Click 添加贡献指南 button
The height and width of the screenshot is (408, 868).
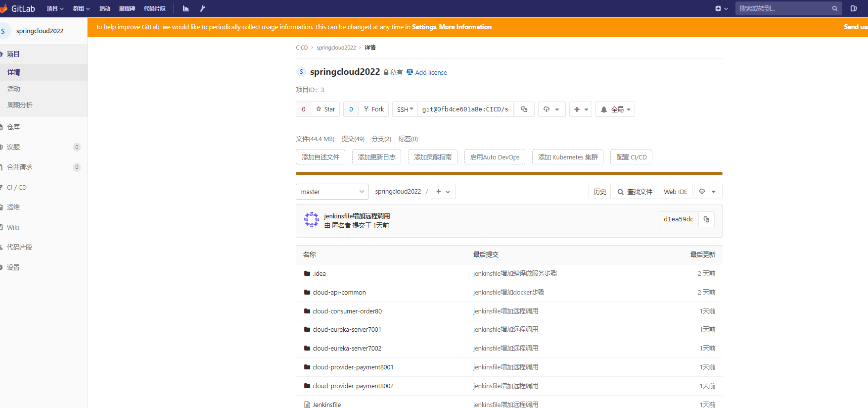(x=433, y=157)
